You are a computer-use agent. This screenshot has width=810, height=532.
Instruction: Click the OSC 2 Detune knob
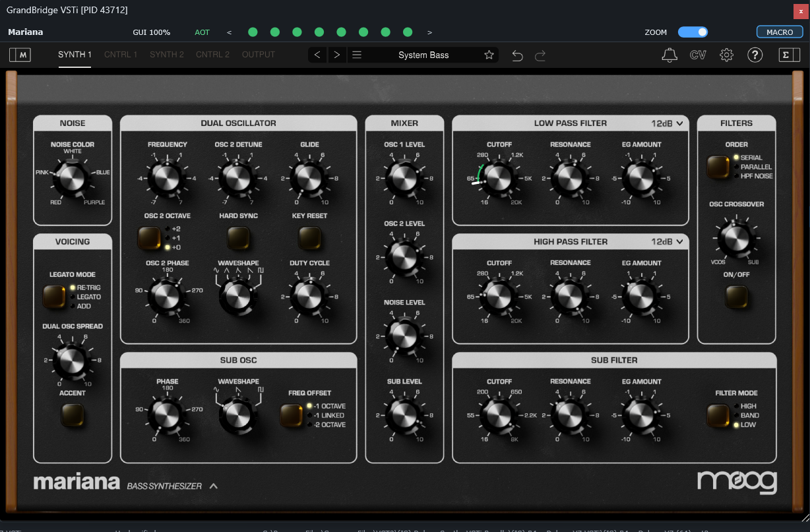click(239, 178)
